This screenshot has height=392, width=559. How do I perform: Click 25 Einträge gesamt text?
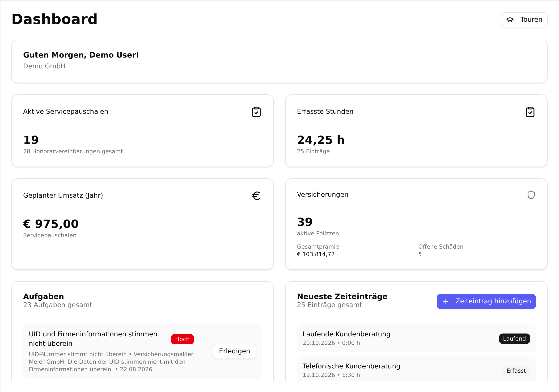pyautogui.click(x=329, y=305)
